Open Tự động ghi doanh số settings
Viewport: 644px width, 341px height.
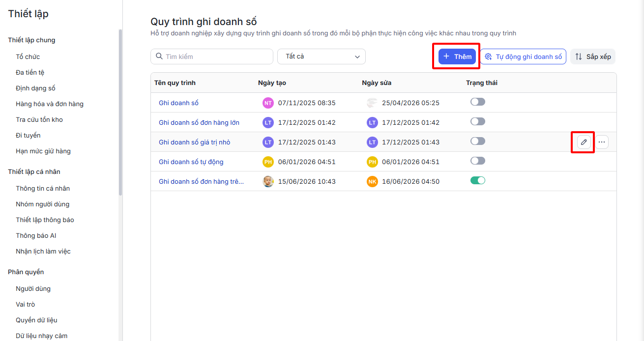coord(523,57)
